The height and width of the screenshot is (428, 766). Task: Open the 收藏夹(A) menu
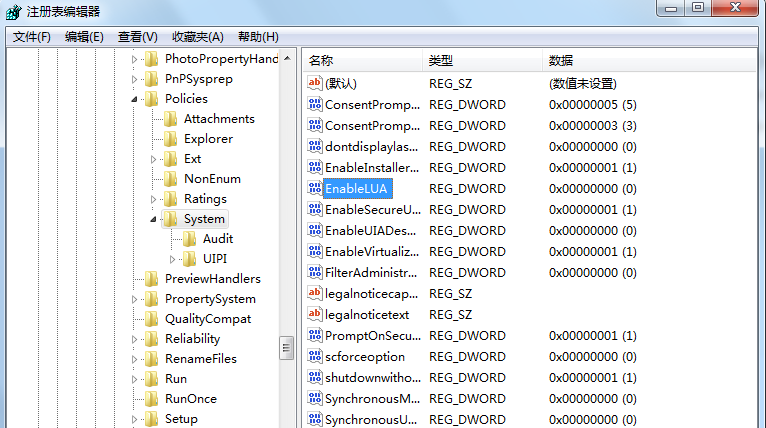click(x=197, y=37)
